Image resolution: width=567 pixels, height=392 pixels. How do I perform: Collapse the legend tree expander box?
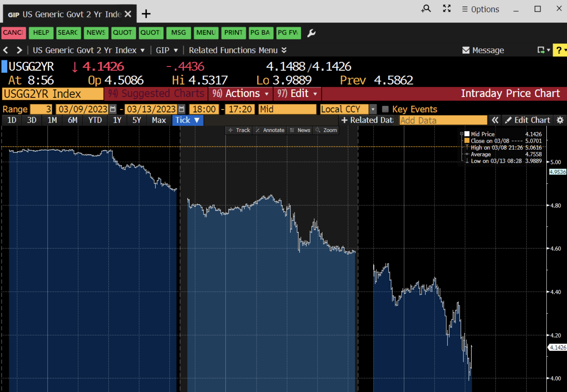tap(462, 134)
